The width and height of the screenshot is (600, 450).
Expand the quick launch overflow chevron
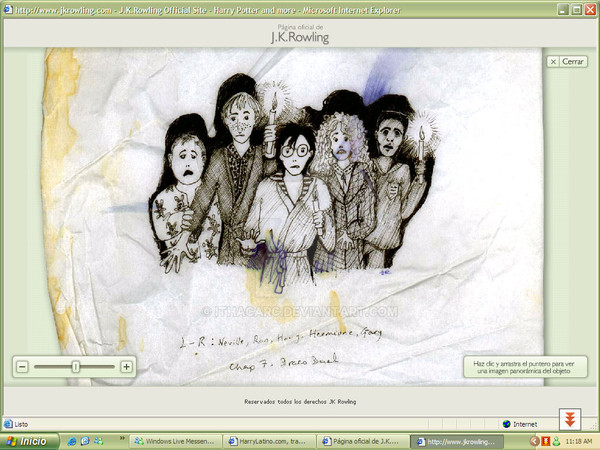122,438
